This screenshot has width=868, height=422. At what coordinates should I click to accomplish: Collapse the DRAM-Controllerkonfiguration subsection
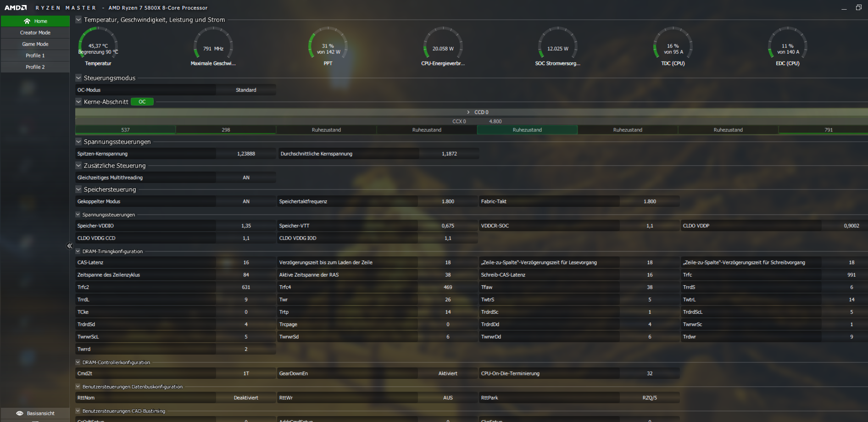(x=78, y=362)
